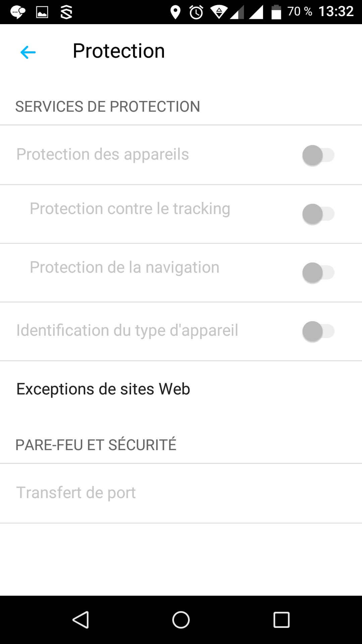Tap the chat notification icon in status bar
Screen dimensions: 362x644
pos(18,12)
